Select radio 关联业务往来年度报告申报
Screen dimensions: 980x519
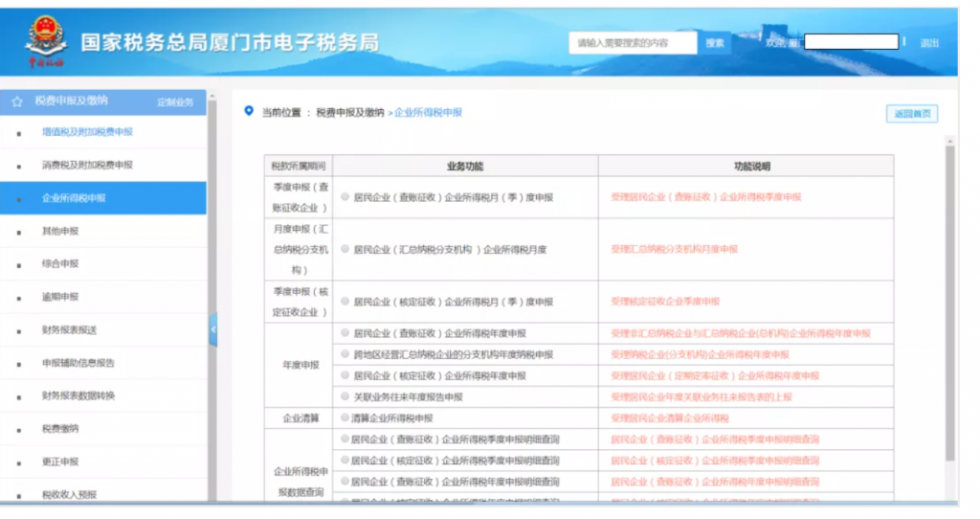[x=345, y=396]
